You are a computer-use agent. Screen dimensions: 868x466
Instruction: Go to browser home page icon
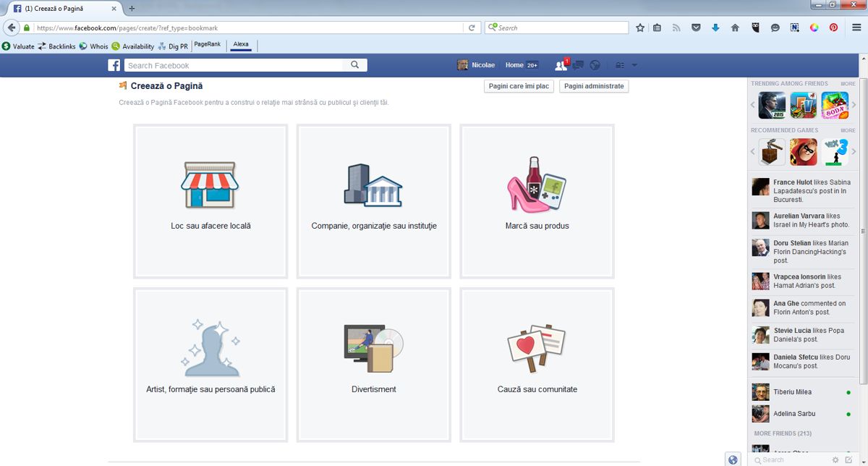coord(735,27)
